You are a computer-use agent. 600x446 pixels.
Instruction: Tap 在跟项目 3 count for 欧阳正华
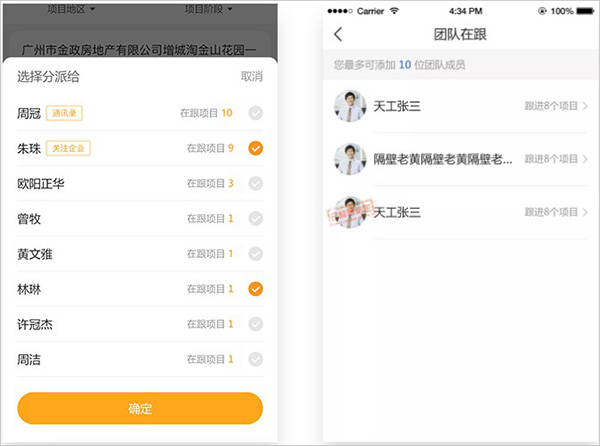pos(210,183)
